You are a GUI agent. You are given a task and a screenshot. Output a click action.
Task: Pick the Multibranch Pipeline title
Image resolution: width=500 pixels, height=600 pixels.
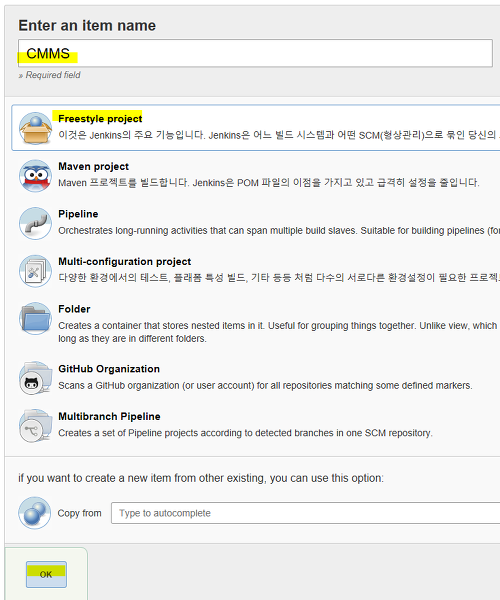[x=109, y=416]
